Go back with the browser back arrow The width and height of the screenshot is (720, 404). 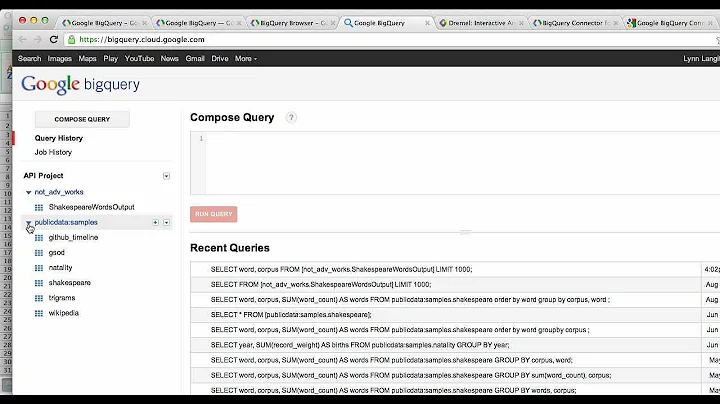pos(22,39)
